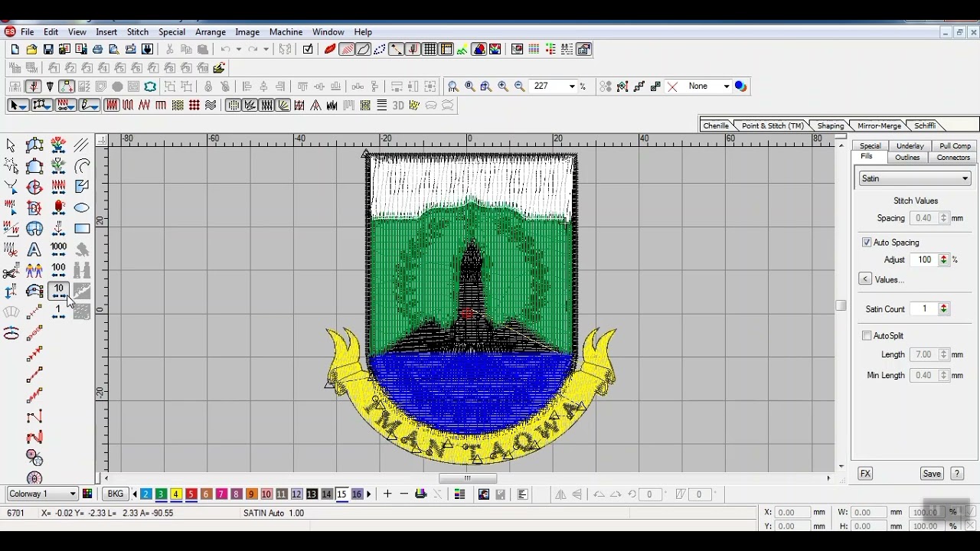Click the Satin Count stepper arrows

click(x=943, y=309)
